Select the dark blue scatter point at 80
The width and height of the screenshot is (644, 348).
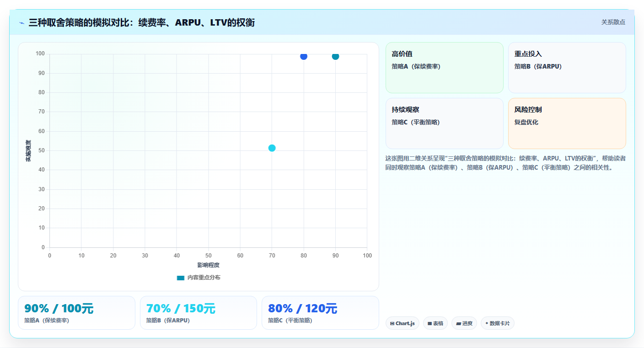(x=304, y=56)
